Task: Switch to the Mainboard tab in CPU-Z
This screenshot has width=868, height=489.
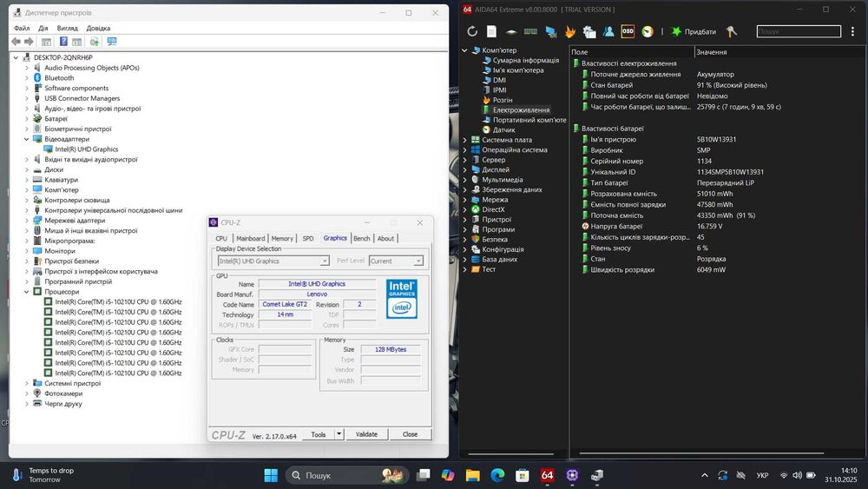Action: (251, 239)
